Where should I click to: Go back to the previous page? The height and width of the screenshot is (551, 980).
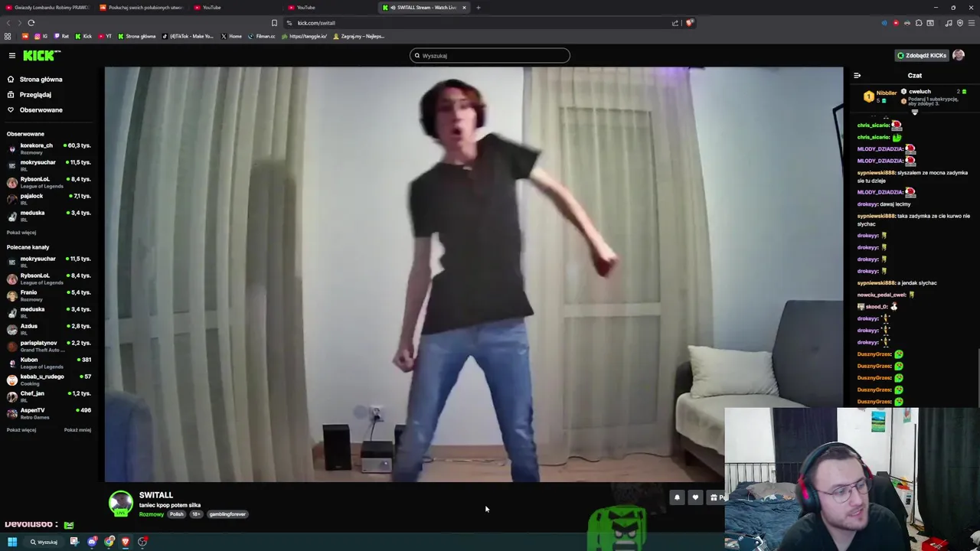coord(8,23)
